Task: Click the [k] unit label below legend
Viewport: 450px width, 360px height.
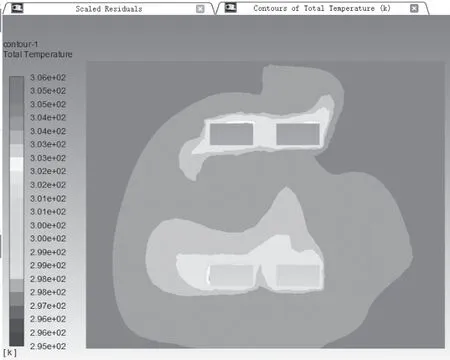Action: 10,353
